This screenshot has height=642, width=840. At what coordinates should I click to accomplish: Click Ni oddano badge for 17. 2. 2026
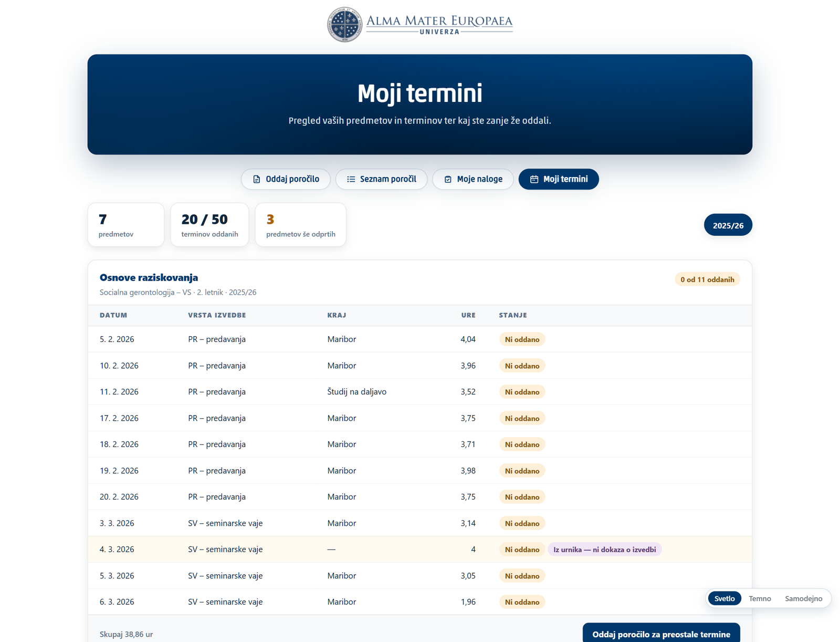click(x=522, y=418)
